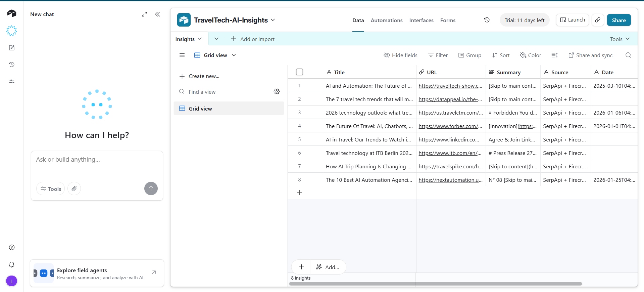Switch to the Data tab
Screen dimensions: 644x292
(x=358, y=20)
